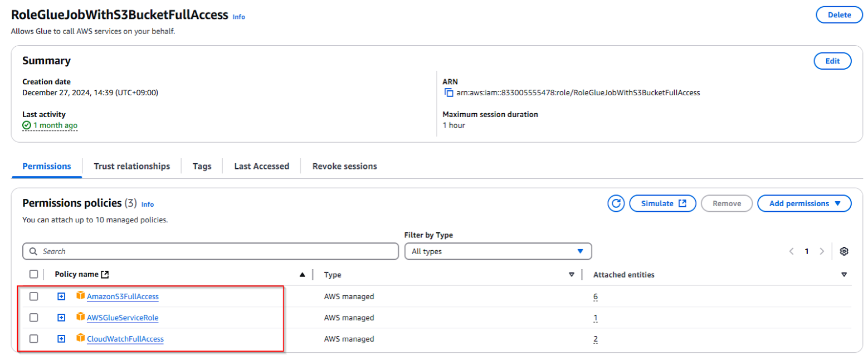Check the AWSGlueServiceRole policy checkbox

coord(34,318)
